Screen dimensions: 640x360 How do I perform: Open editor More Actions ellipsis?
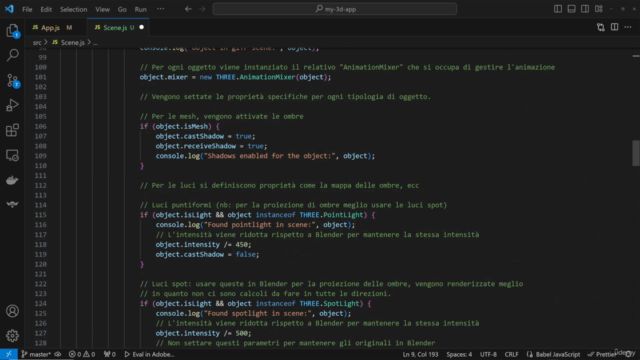click(628, 27)
